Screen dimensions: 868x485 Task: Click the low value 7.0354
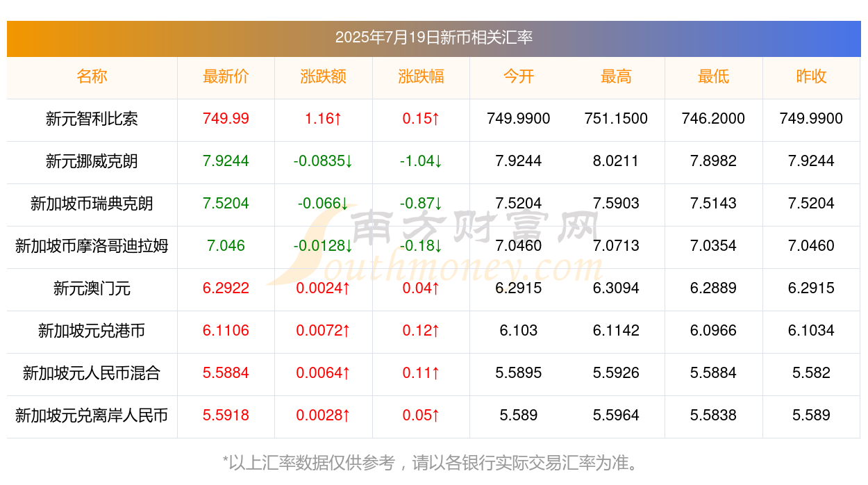click(x=714, y=246)
